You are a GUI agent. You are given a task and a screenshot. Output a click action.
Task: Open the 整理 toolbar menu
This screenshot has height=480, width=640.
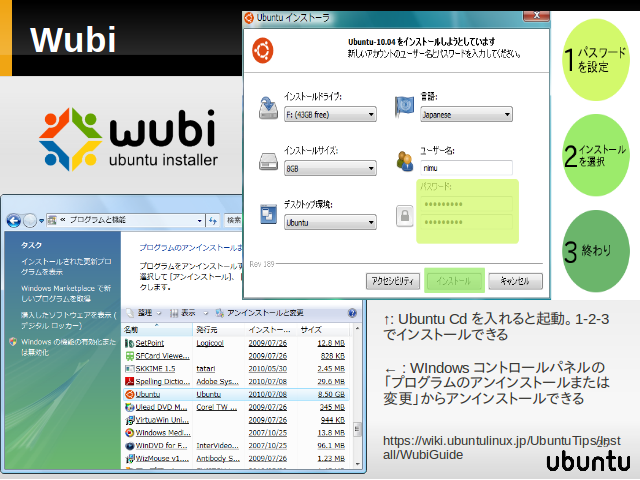coord(144,313)
